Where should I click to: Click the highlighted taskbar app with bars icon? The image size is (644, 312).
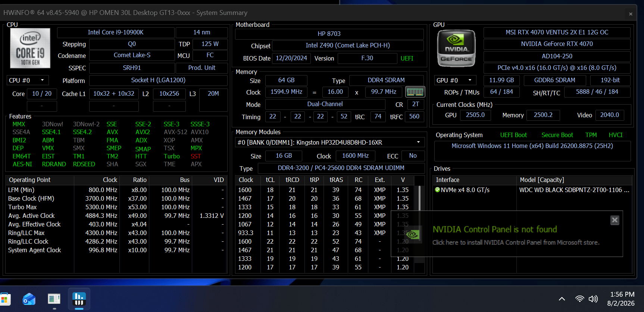pos(79,299)
